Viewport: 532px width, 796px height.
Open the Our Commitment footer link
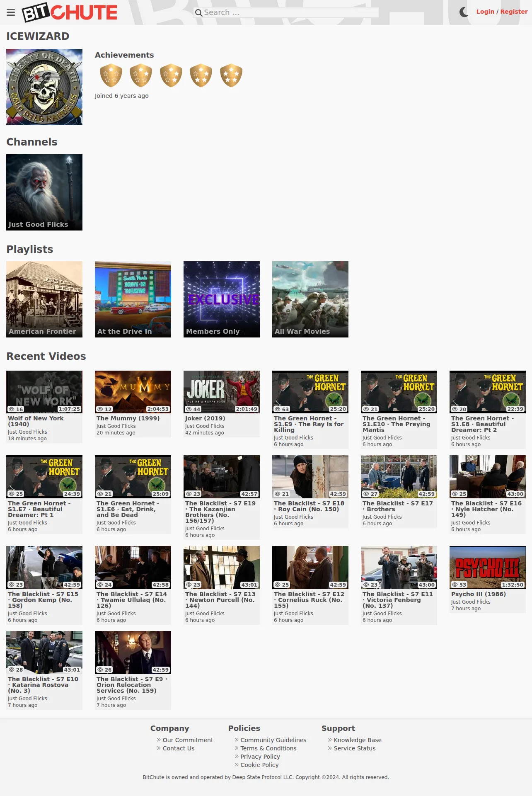pyautogui.click(x=188, y=740)
